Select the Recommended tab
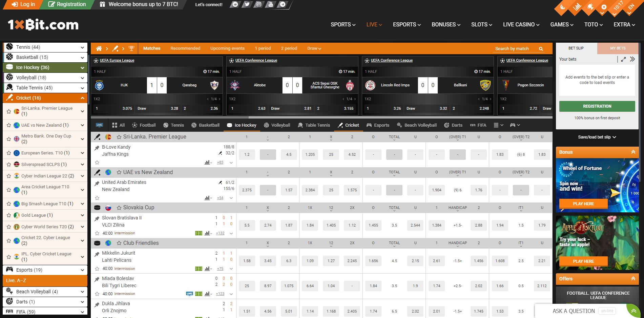Screen dimensions: 644x318 click(x=185, y=48)
